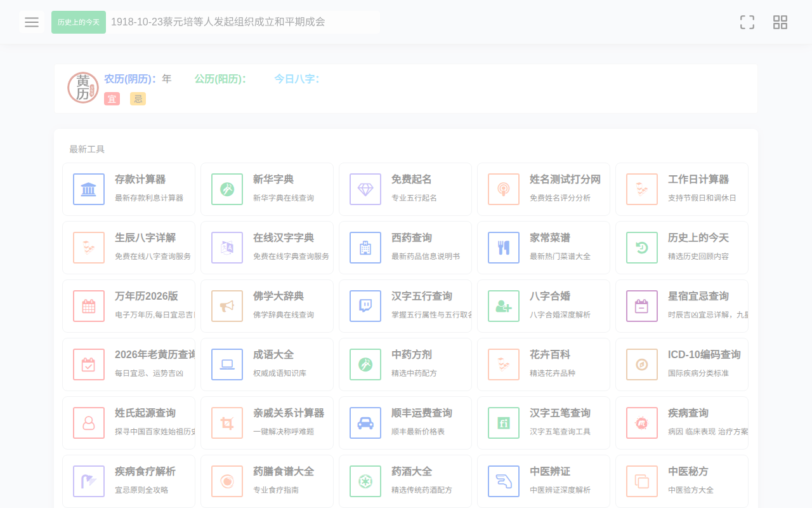This screenshot has height=508, width=812.
Task: Click the shower icon for 疾病食疗解析
Action: [x=89, y=481]
